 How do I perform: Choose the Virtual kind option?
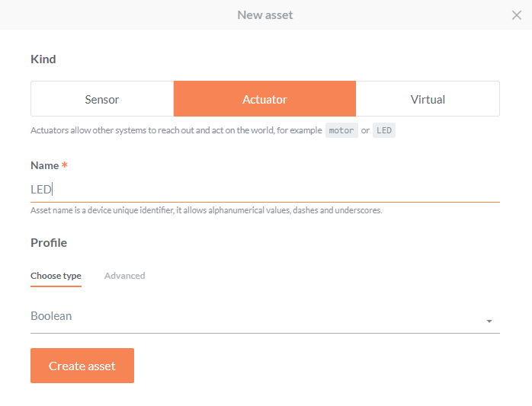click(x=428, y=99)
